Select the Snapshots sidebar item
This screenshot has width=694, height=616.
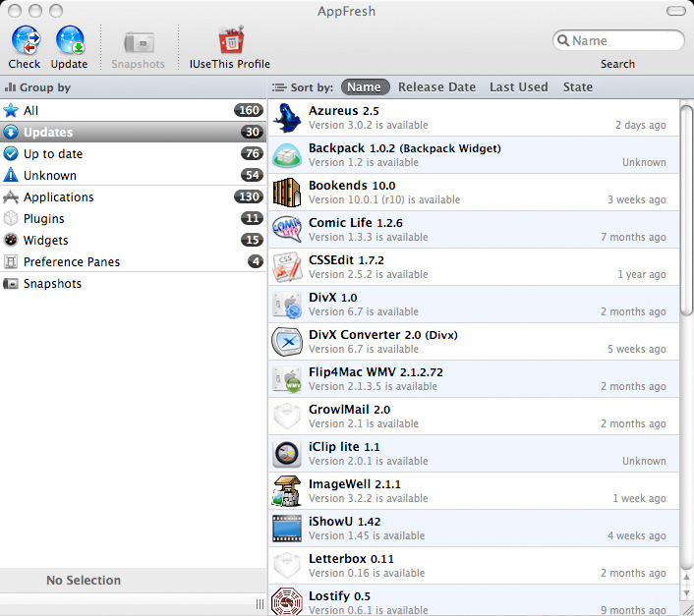[133, 284]
